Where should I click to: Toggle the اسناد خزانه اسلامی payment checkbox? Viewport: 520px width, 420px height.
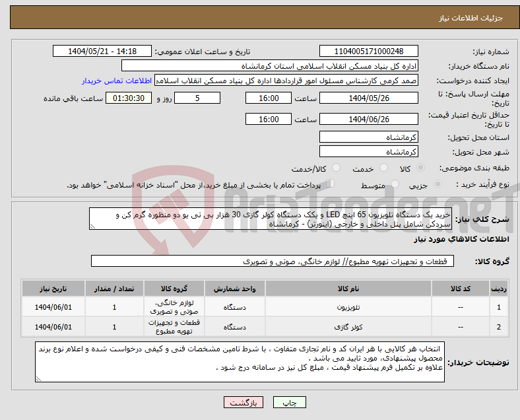tap(331, 183)
